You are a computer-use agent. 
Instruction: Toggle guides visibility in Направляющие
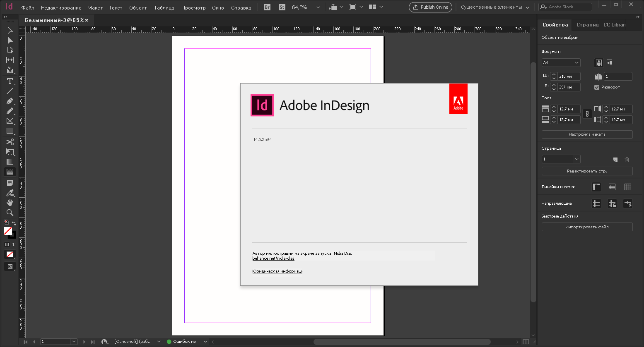(596, 203)
